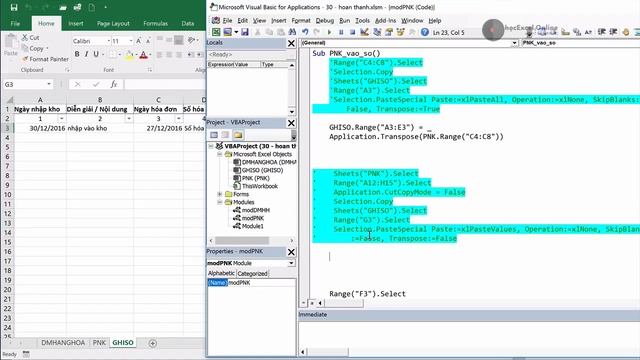Click the Run Sub play icon
This screenshot has width=640, height=360.
329,32
